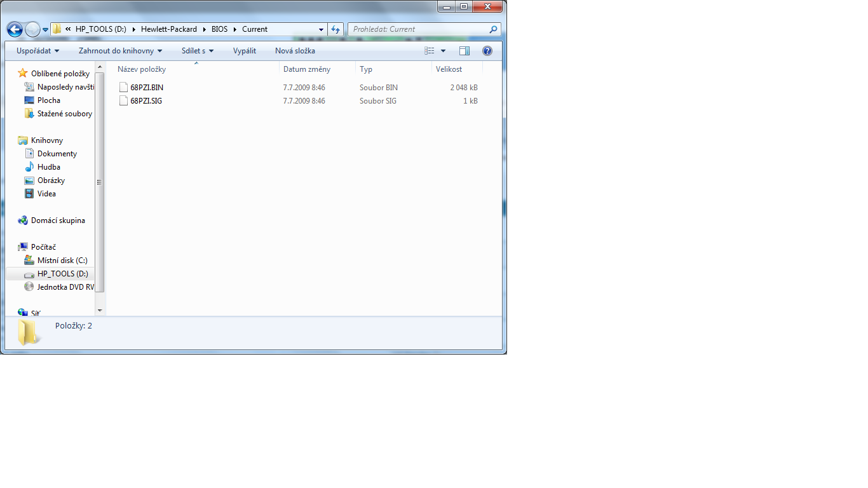
Task: Open address bar history dropdown
Action: tap(321, 29)
